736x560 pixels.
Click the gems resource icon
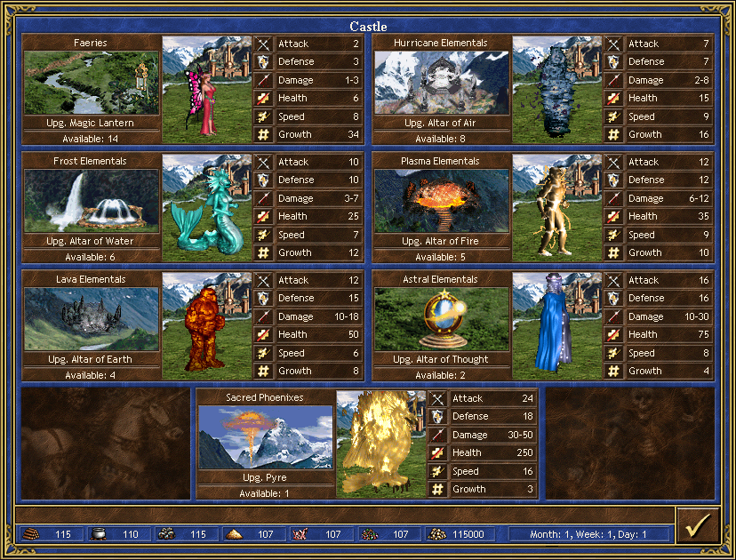[368, 534]
